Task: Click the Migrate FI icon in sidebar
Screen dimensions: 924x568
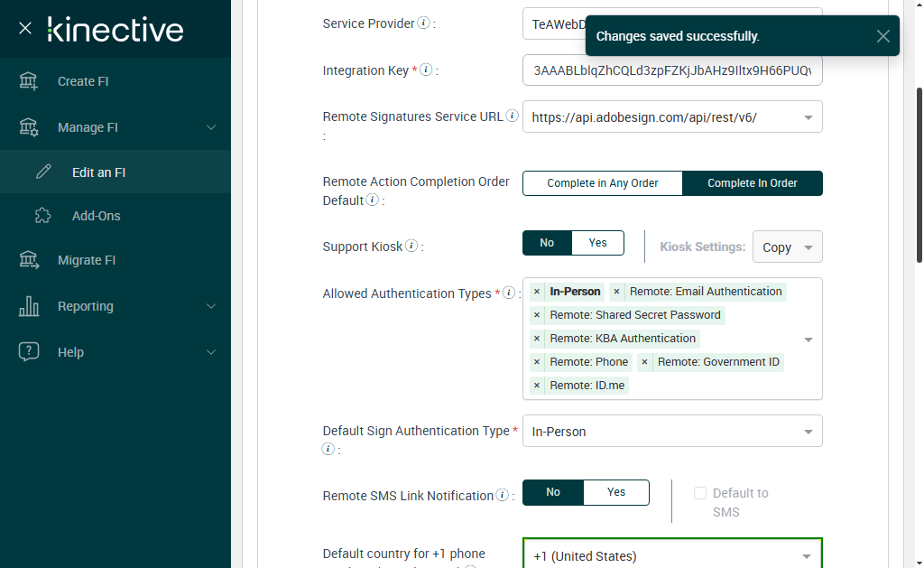Action: coord(29,260)
